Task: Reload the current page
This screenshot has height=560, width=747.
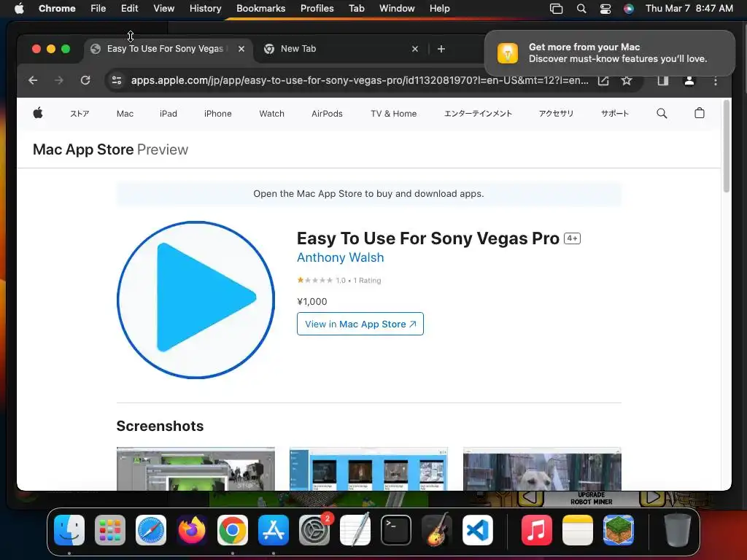Action: pos(85,80)
